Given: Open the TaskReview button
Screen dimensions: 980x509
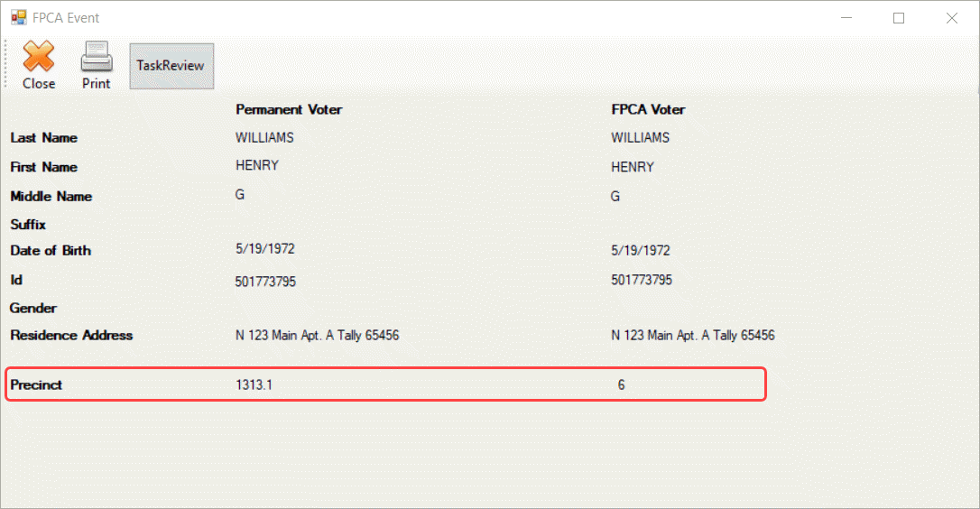Looking at the screenshot, I should tap(171, 66).
